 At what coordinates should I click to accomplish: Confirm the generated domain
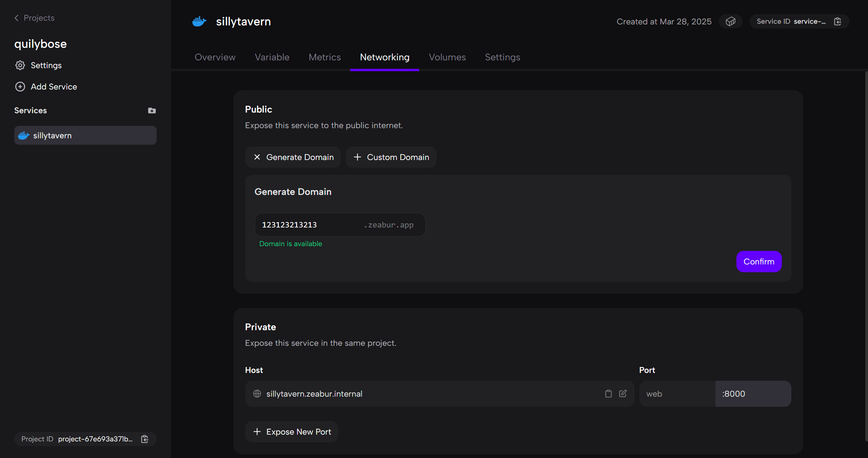pos(759,261)
